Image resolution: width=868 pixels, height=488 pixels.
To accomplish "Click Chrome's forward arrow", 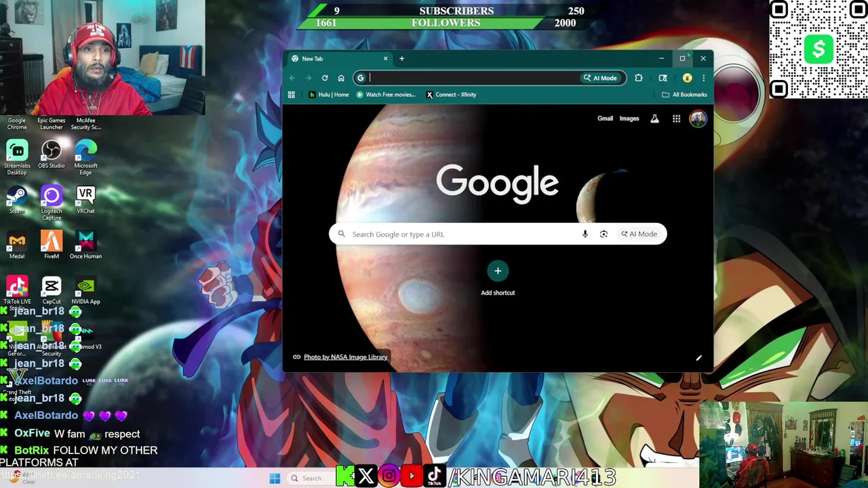I will [309, 78].
